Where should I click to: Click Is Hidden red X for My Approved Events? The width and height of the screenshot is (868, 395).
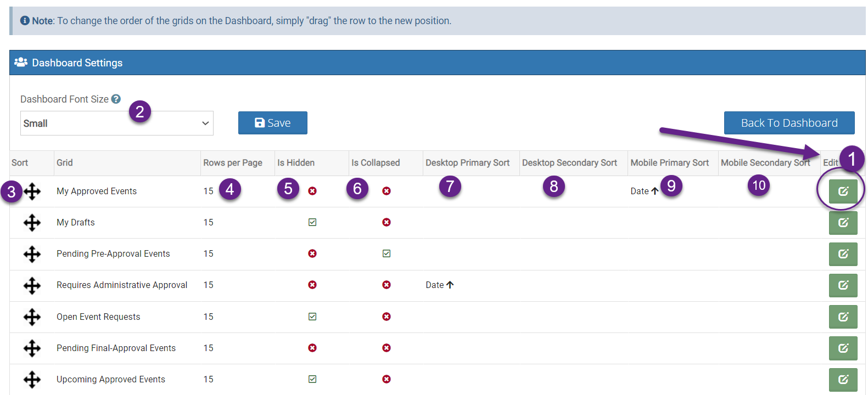coord(312,191)
